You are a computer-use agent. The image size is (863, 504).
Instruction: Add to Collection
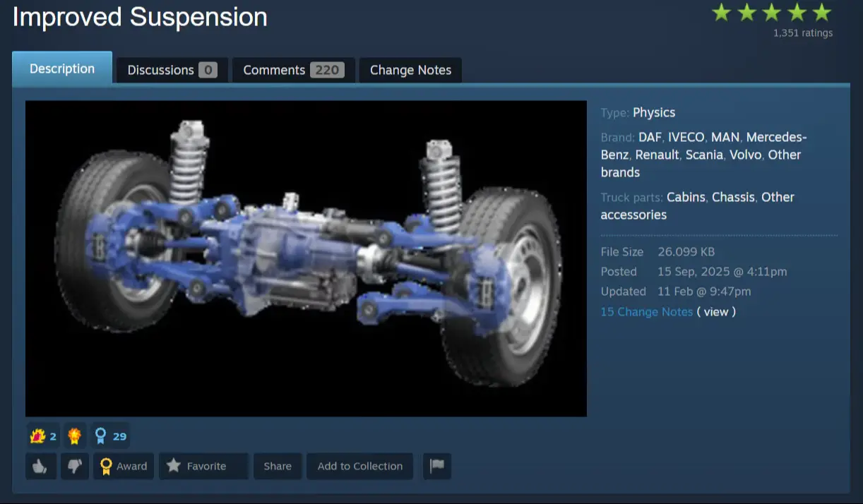pyautogui.click(x=360, y=466)
